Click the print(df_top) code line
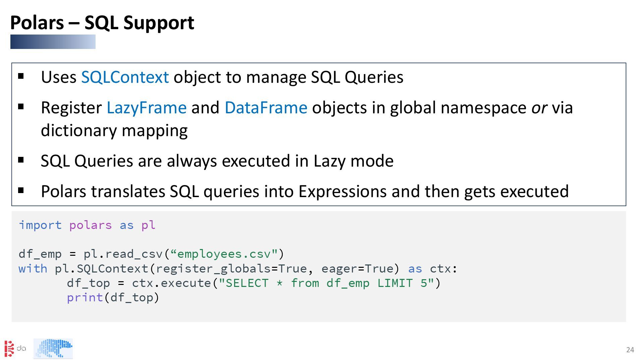The width and height of the screenshot is (644, 362). point(113,298)
